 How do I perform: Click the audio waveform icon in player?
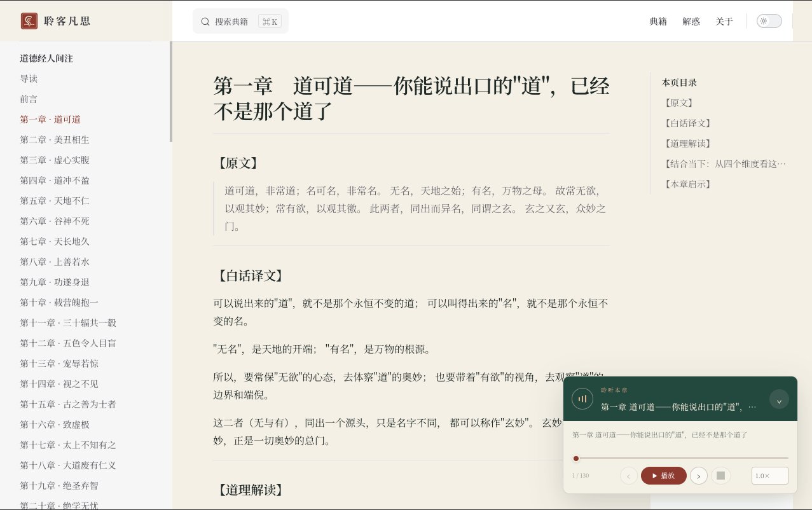pyautogui.click(x=582, y=399)
